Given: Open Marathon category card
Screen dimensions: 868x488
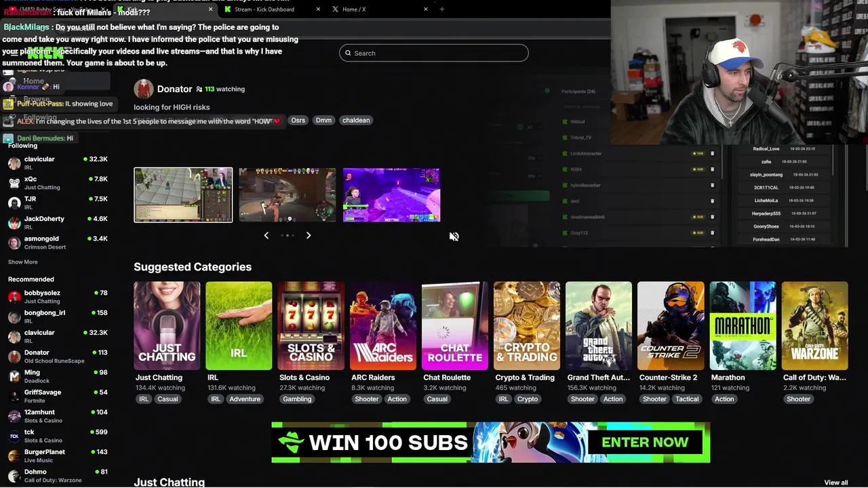Looking at the screenshot, I should tap(743, 325).
